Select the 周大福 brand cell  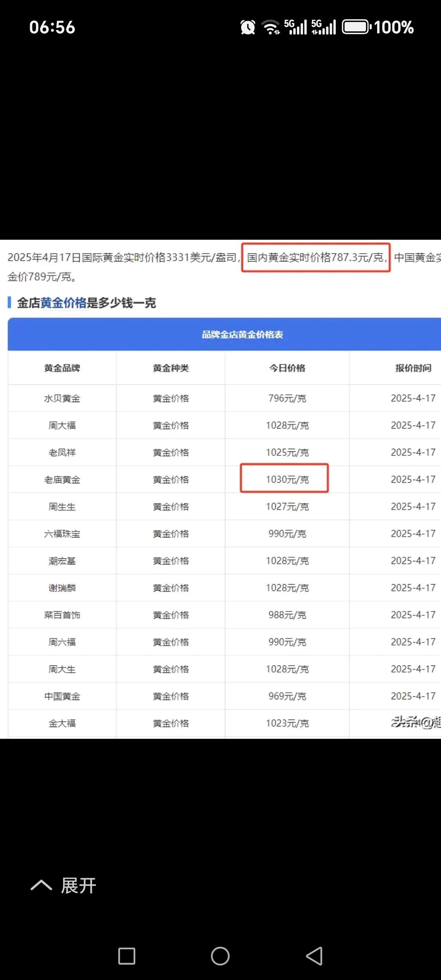pyautogui.click(x=62, y=425)
